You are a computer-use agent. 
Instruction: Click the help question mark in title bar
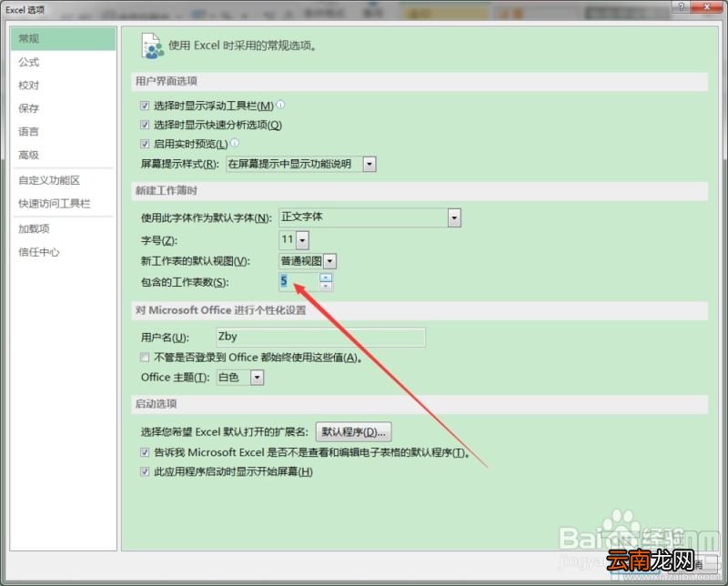click(681, 6)
